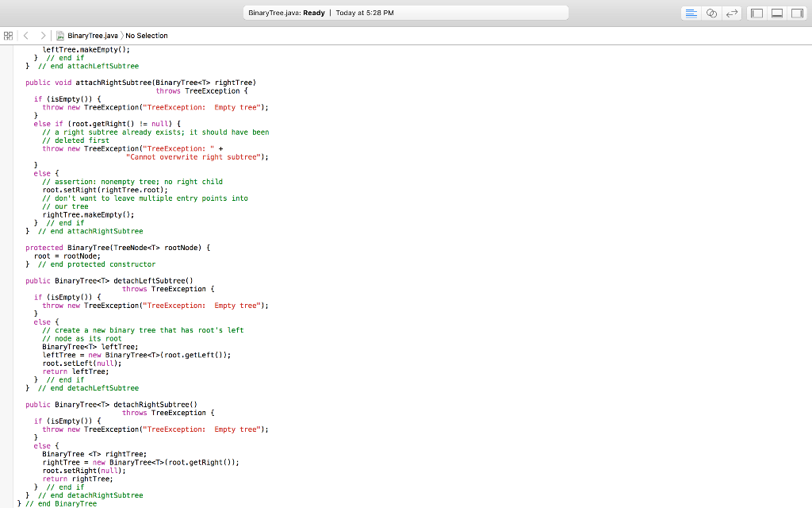This screenshot has width=812, height=508.
Task: Select the Standard Editor icon
Action: click(691, 13)
